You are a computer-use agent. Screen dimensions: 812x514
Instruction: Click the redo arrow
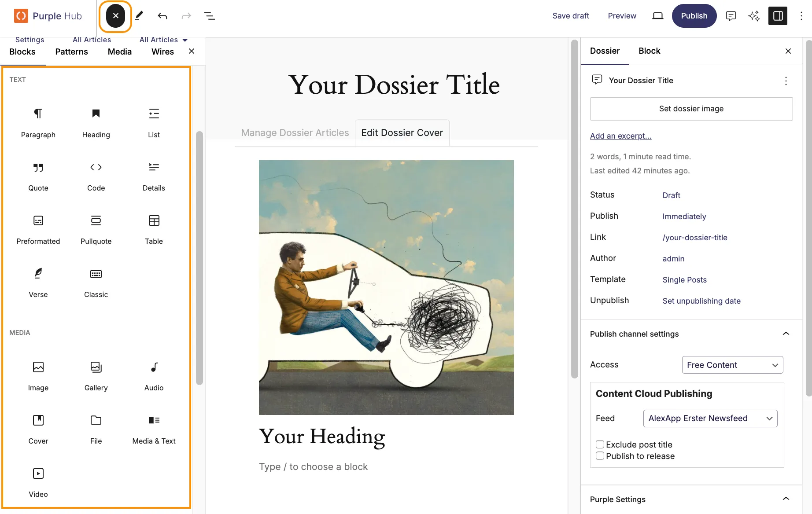(x=186, y=16)
